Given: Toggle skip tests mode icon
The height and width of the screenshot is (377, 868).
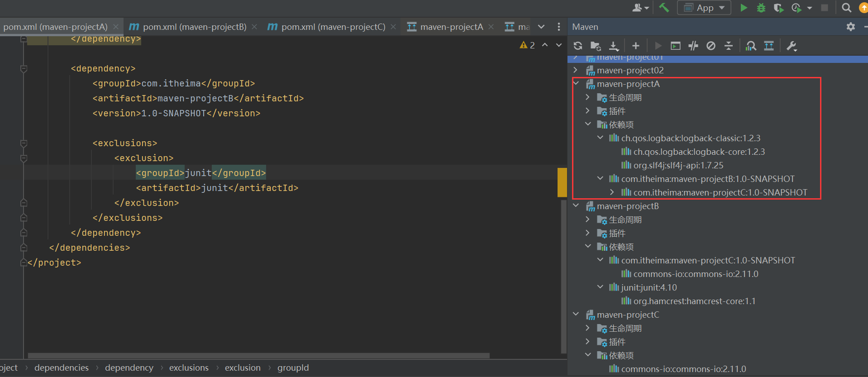Looking at the screenshot, I should point(711,46).
